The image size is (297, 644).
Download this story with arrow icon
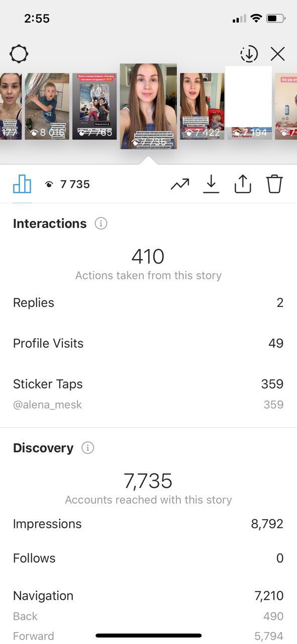click(211, 185)
